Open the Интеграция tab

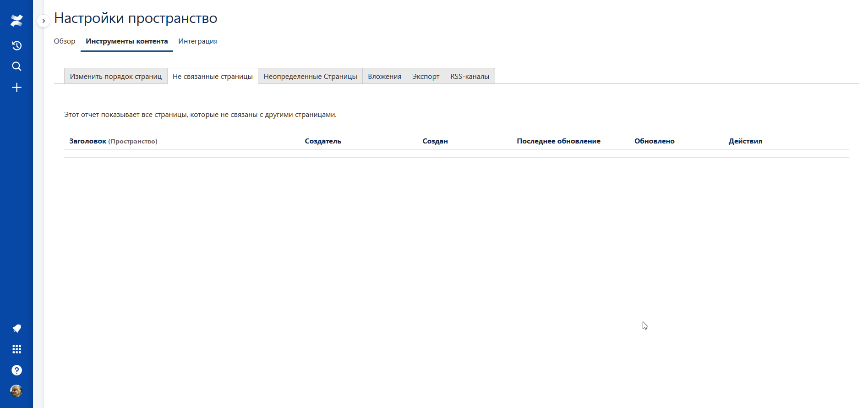(x=198, y=41)
